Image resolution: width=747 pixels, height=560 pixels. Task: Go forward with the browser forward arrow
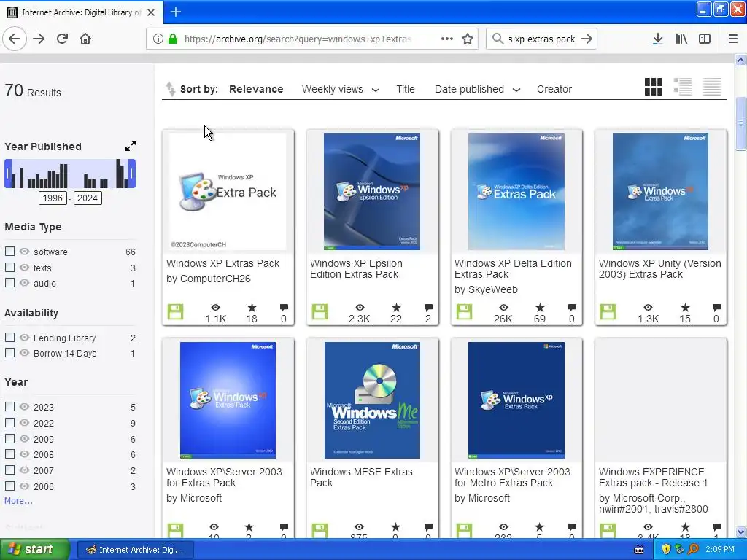(x=39, y=39)
